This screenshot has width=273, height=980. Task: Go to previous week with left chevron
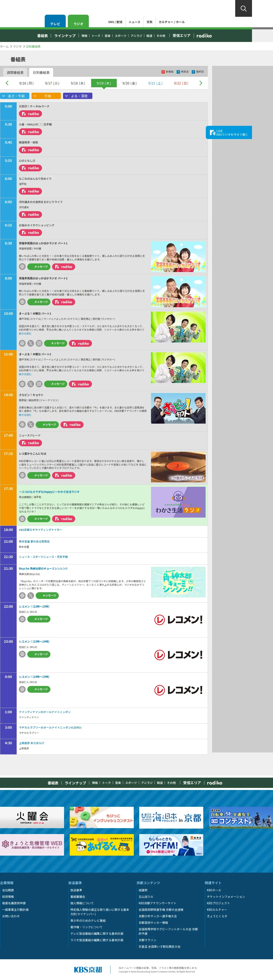(x=7, y=83)
